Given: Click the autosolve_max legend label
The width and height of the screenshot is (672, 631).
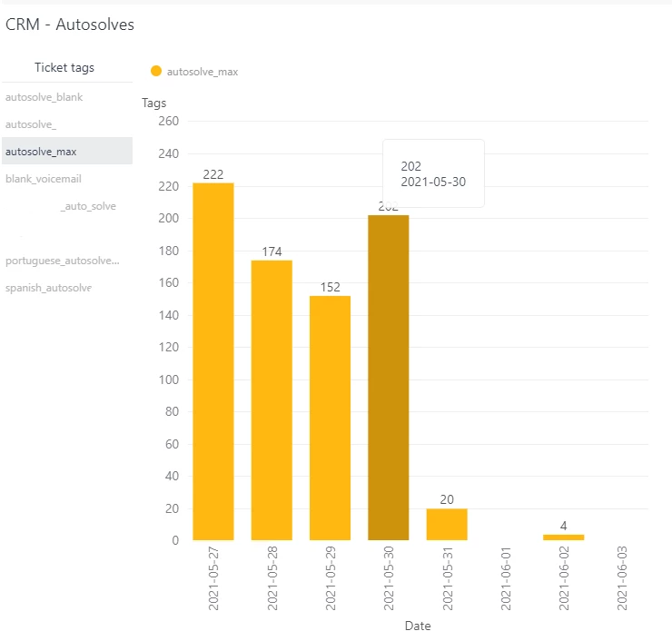Looking at the screenshot, I should click(203, 72).
